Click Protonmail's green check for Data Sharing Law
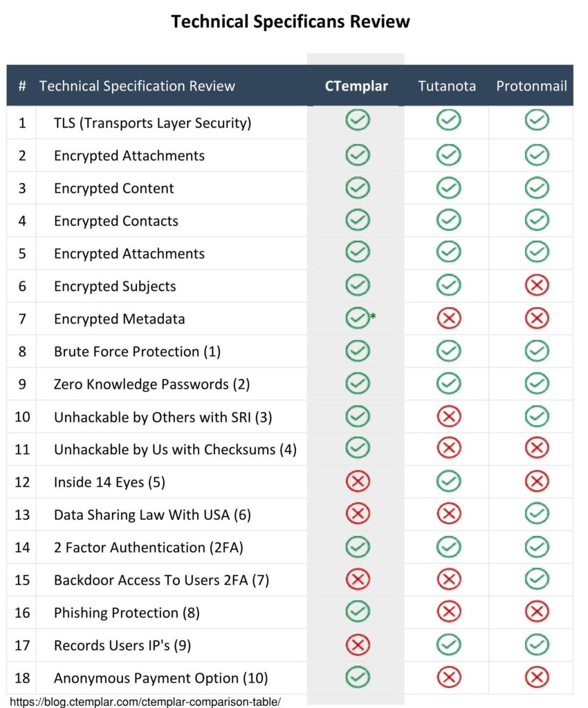This screenshot has width=588, height=708. (537, 514)
